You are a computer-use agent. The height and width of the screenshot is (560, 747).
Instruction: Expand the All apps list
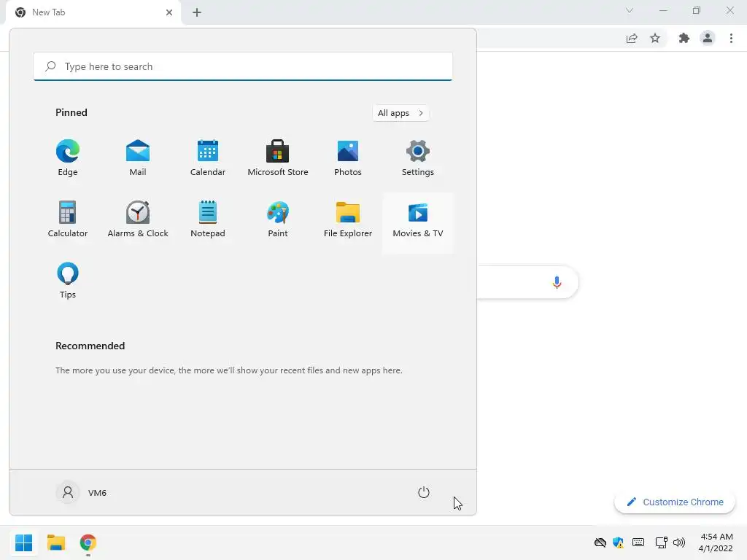(x=400, y=113)
